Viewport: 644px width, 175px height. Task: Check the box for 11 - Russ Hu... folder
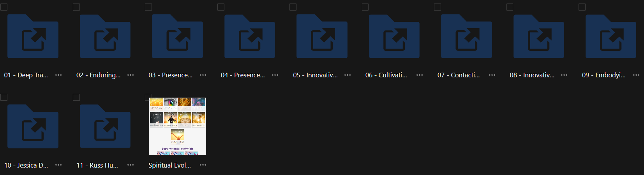76,97
